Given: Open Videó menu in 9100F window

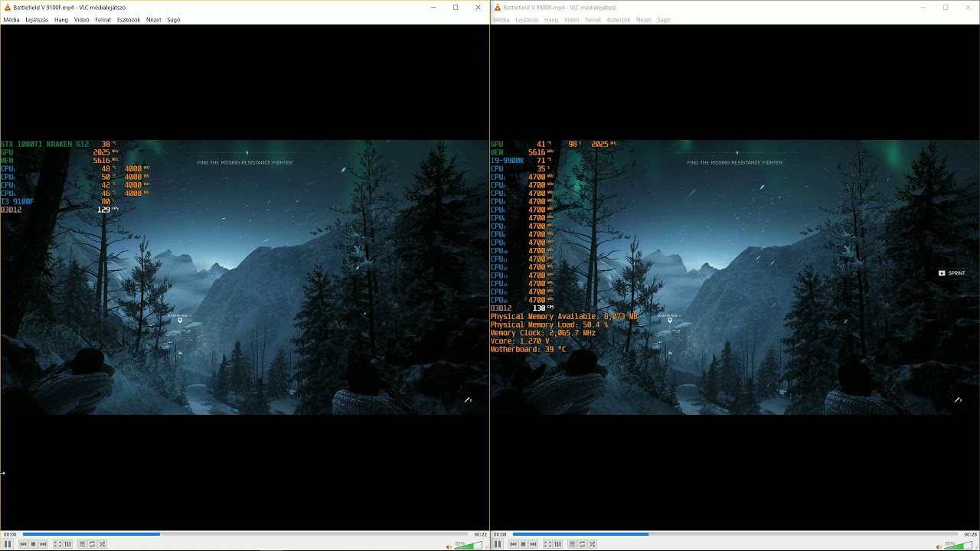Looking at the screenshot, I should point(81,20).
